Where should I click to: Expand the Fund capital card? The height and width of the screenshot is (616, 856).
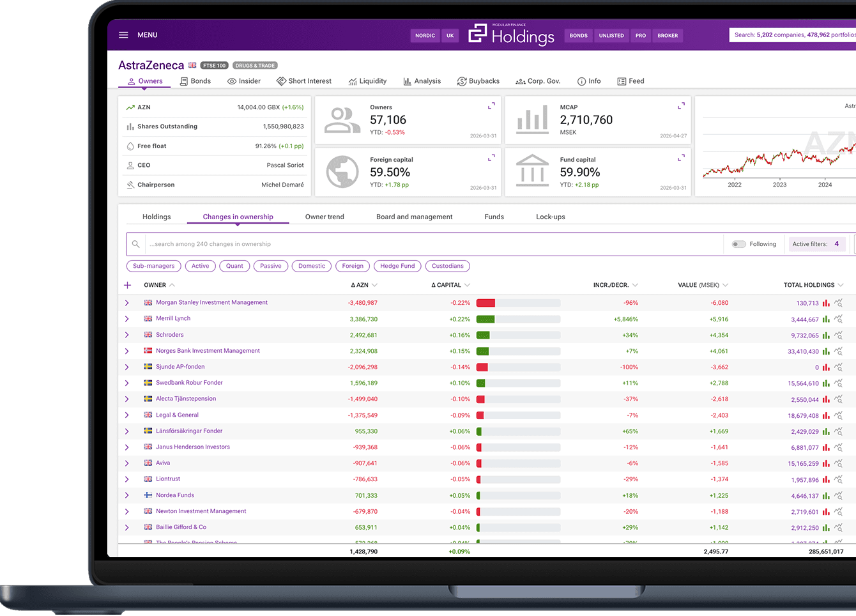681,158
